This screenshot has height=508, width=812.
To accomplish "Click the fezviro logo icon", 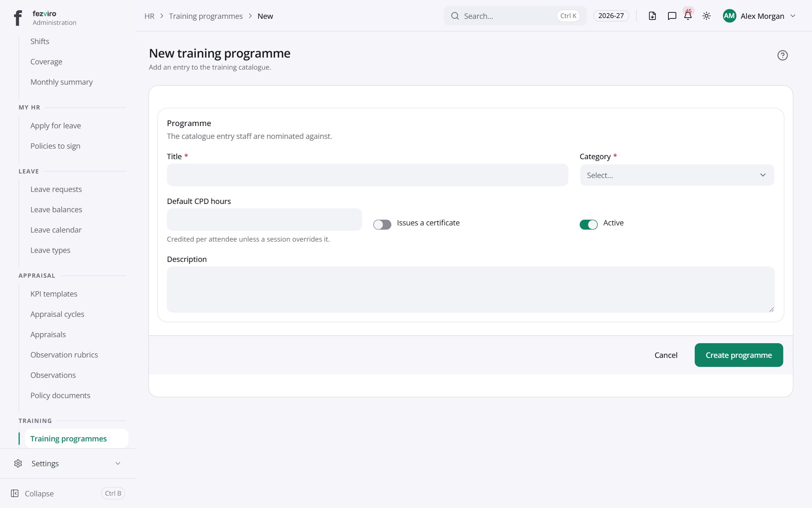I will point(18,18).
